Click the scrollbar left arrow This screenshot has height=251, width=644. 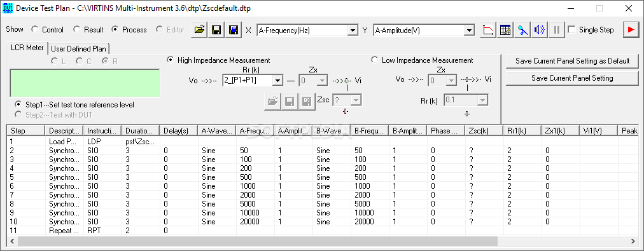(x=12, y=241)
